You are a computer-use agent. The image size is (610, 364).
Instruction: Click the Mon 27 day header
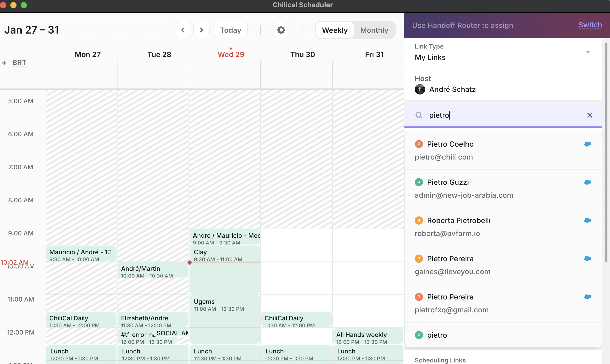[x=88, y=54]
